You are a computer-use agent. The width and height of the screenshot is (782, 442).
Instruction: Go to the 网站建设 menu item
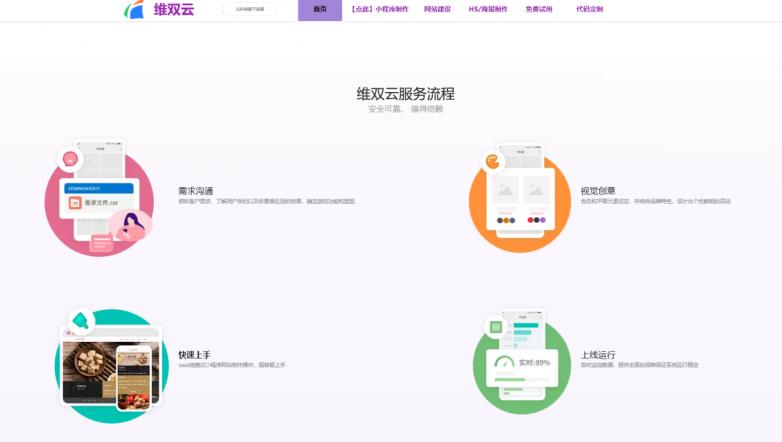click(x=437, y=9)
